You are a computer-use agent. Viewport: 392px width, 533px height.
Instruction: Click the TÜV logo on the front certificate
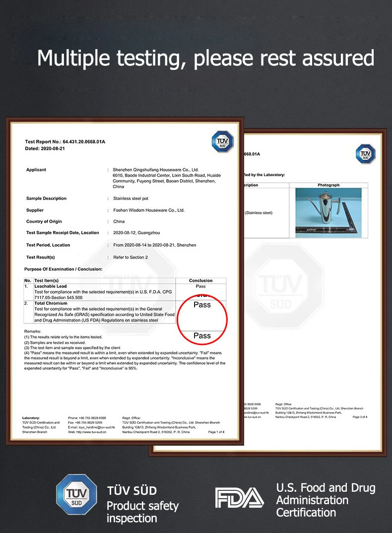pos(222,141)
